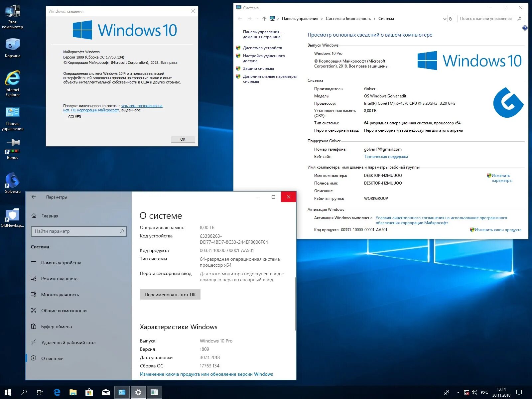Launch Internet Explorer from desktop
532x399 pixels.
click(x=12, y=83)
